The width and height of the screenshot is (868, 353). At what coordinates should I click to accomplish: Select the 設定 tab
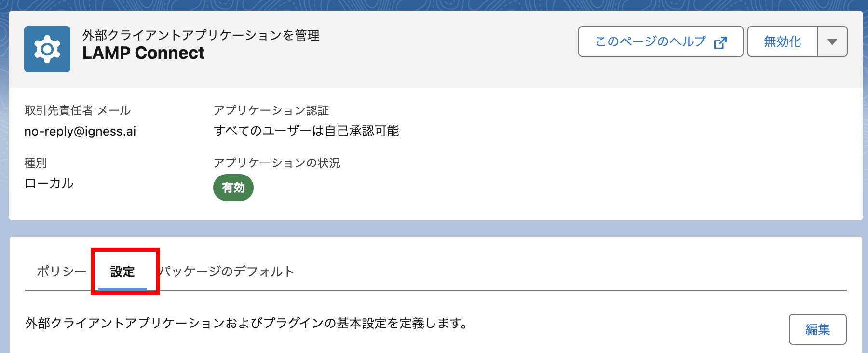pyautogui.click(x=122, y=272)
